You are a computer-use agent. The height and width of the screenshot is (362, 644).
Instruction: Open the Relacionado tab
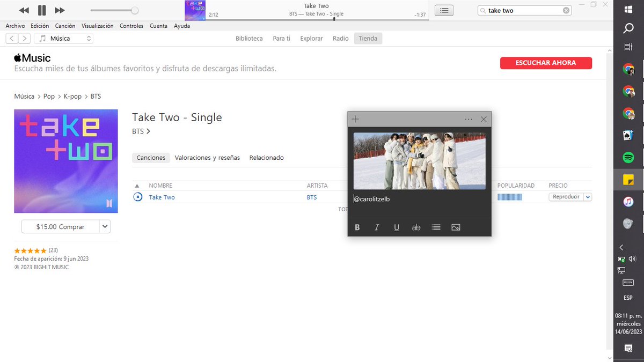(x=267, y=158)
